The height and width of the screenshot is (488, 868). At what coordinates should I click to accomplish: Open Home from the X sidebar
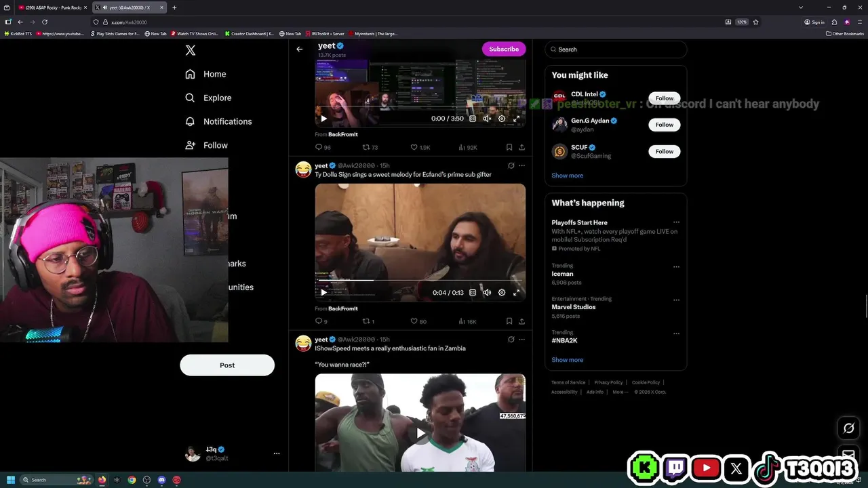pyautogui.click(x=205, y=74)
